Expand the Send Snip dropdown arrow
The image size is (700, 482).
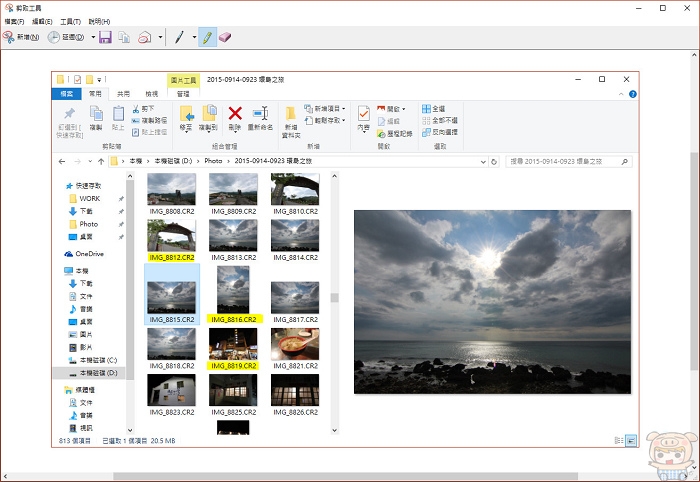coord(159,37)
